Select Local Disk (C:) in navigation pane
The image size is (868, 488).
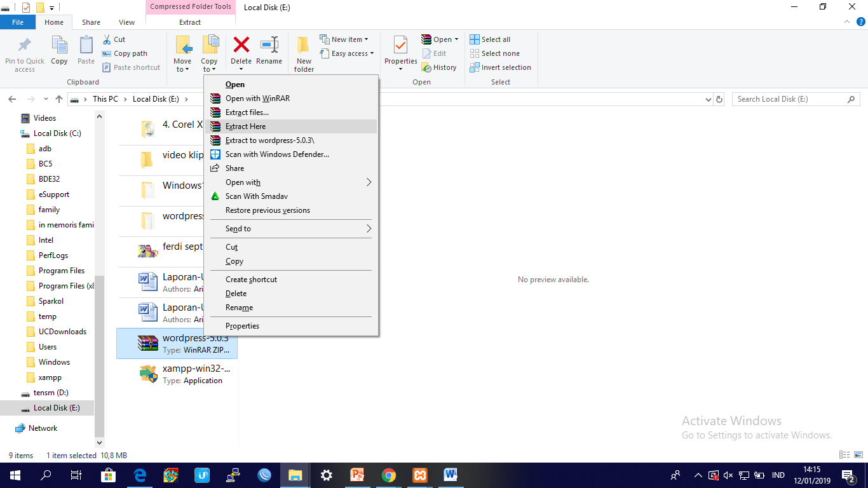[x=57, y=133]
